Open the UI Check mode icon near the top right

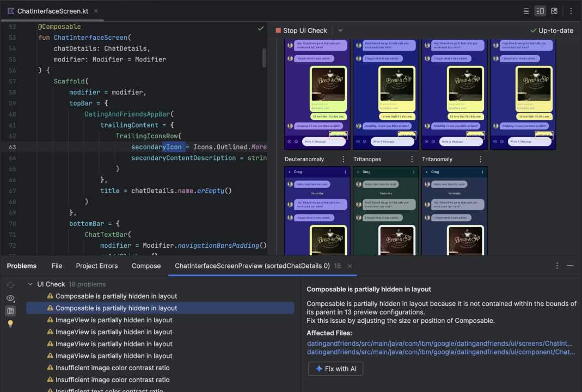[554, 11]
